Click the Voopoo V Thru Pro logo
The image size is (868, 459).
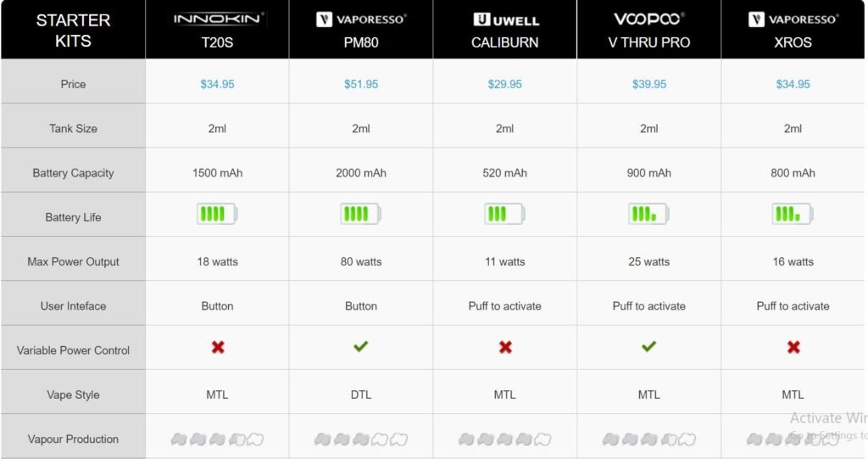(x=649, y=19)
